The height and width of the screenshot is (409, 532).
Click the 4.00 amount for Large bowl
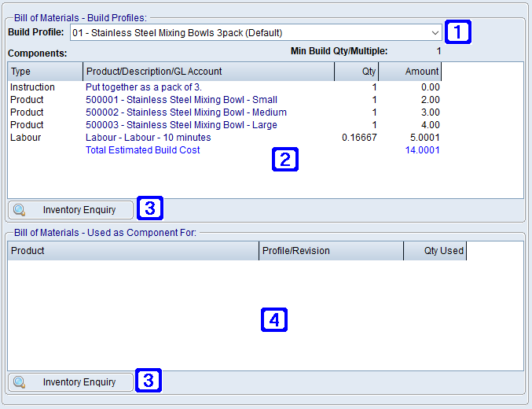[431, 125]
